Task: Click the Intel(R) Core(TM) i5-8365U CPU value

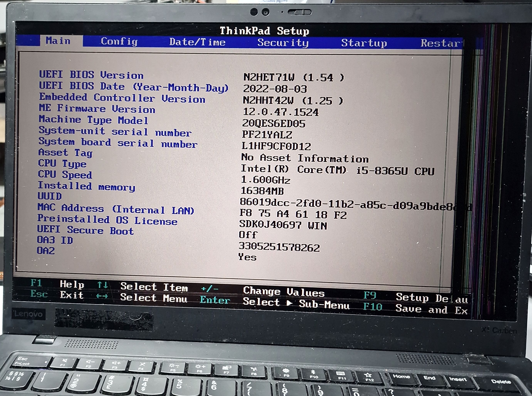Action: (x=338, y=170)
